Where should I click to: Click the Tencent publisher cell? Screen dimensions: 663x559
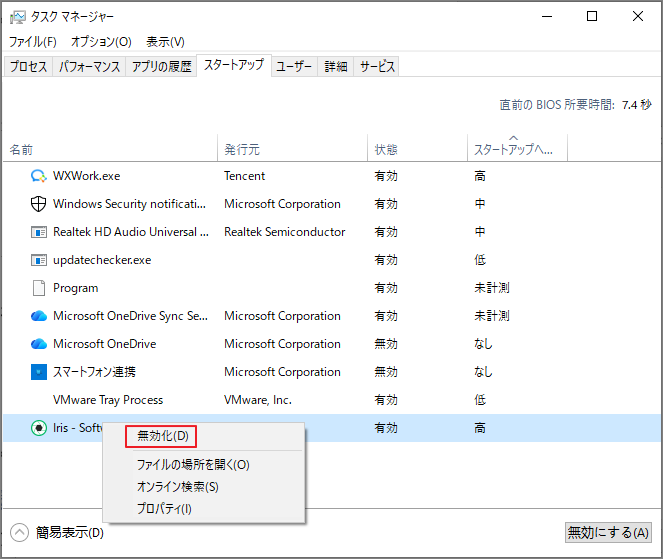pyautogui.click(x=244, y=176)
